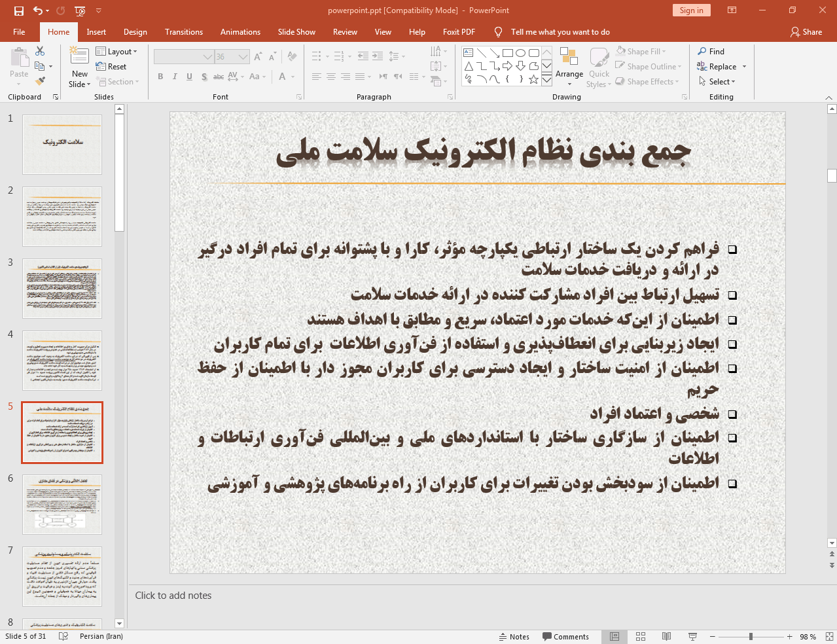Start Slide Show from status bar

tap(692, 637)
